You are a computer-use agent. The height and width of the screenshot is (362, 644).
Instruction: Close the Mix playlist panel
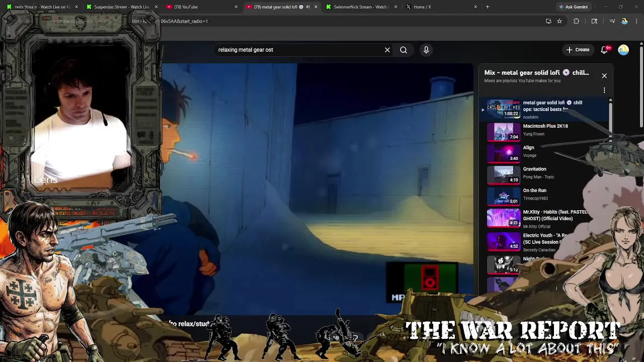[x=604, y=75]
